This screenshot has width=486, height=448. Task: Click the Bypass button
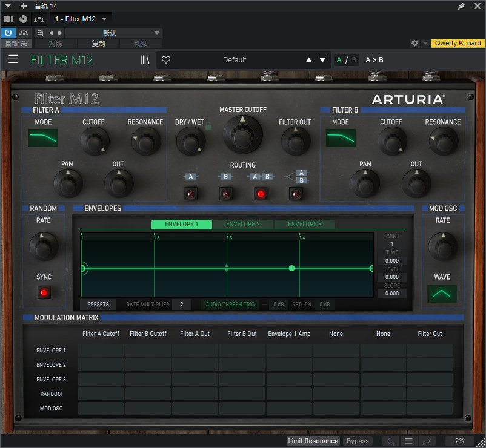(358, 441)
